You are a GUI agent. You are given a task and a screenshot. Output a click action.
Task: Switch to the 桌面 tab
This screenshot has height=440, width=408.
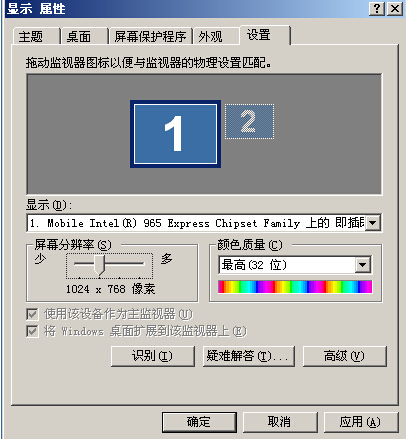[79, 36]
